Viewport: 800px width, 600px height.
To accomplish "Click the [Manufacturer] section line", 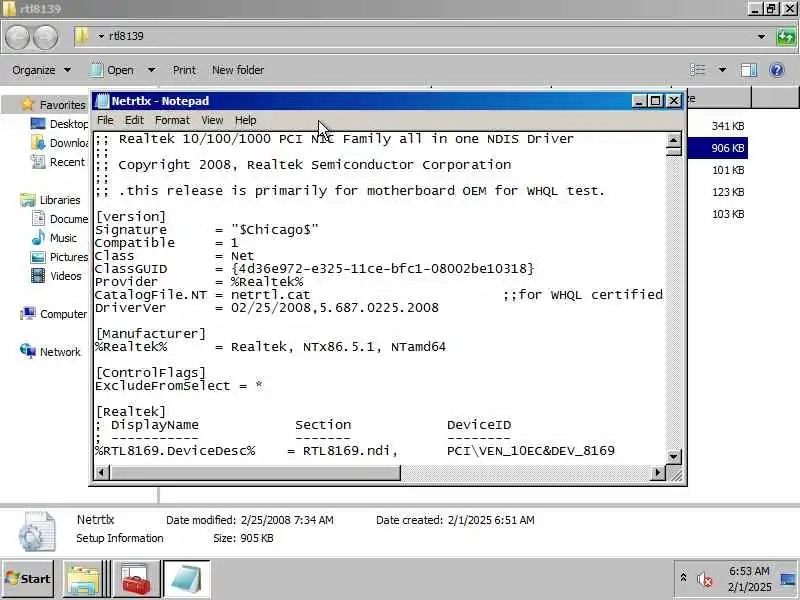I will tap(151, 334).
